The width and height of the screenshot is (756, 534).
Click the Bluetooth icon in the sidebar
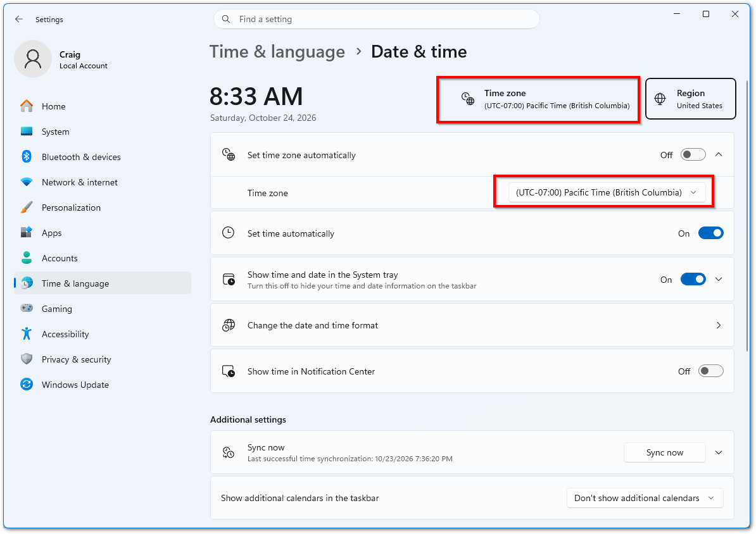click(27, 157)
